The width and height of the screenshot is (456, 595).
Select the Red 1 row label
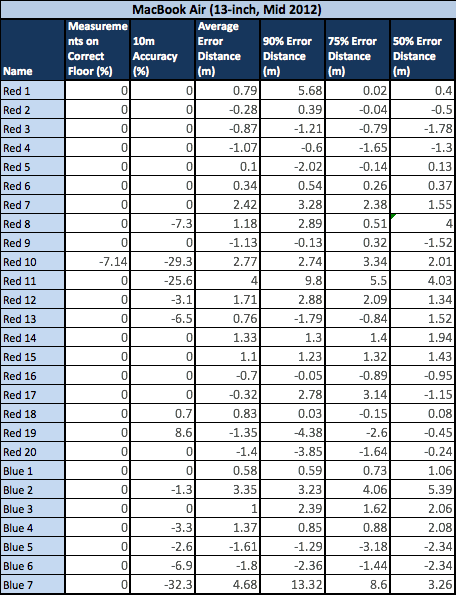tap(32, 91)
